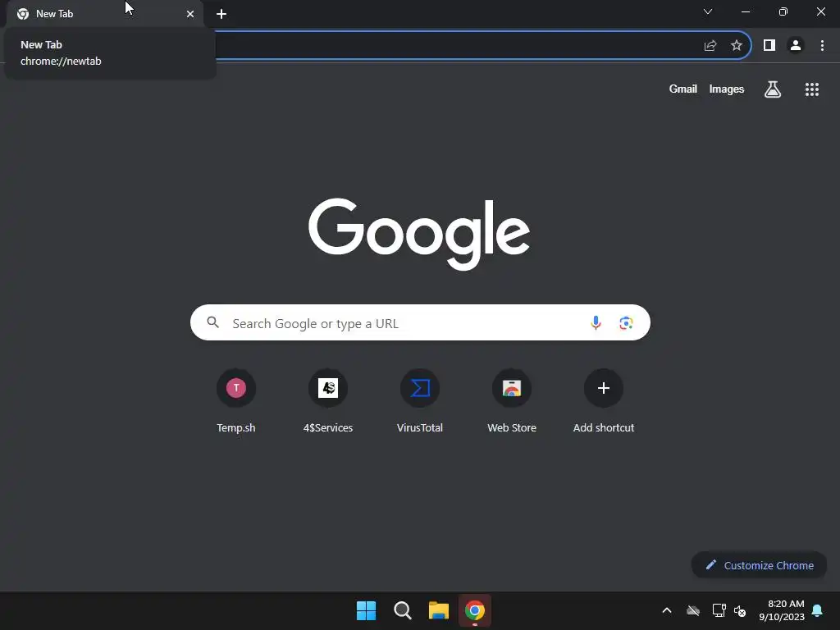
Task: Open the 4$Services shortcut
Action: coord(328,400)
